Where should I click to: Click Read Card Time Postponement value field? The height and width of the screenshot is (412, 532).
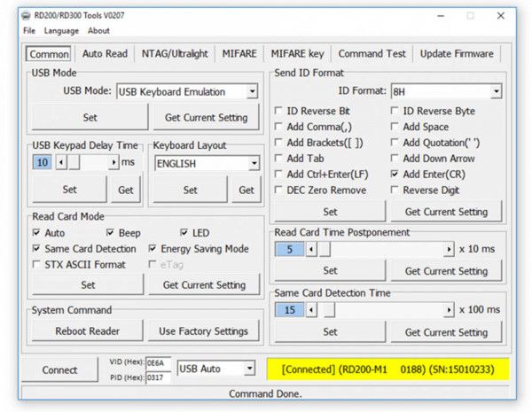[x=289, y=249]
